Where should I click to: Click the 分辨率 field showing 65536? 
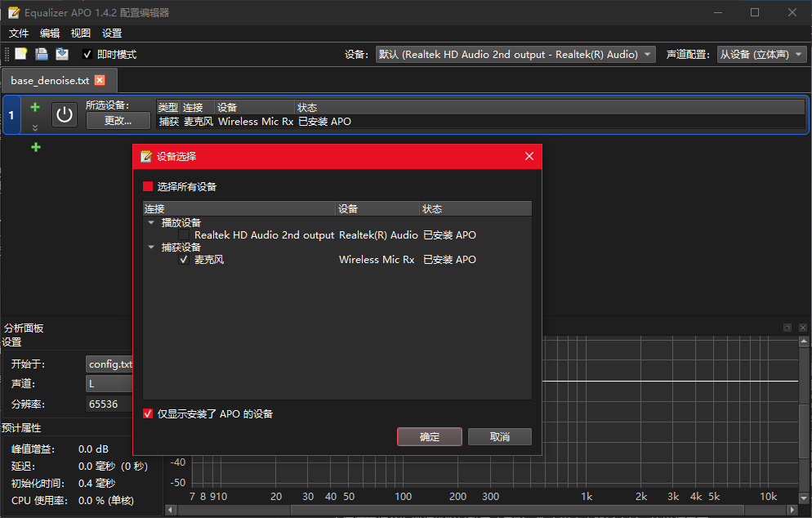[109, 404]
